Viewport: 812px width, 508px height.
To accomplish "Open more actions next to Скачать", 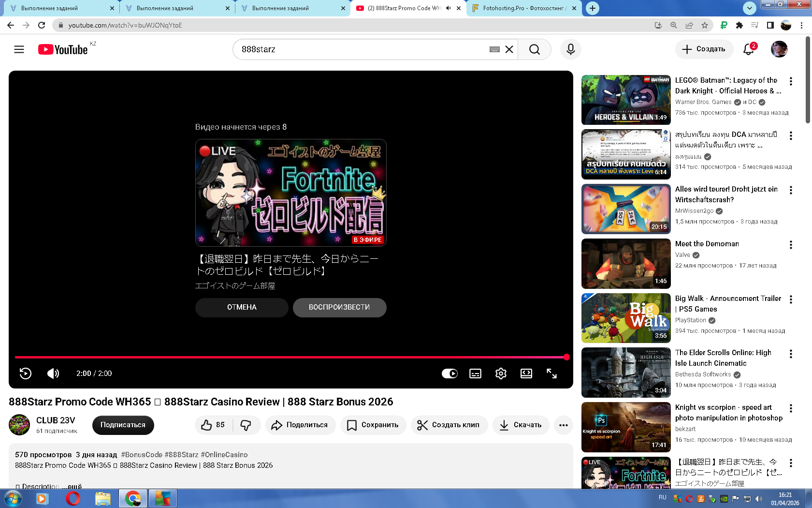I will pyautogui.click(x=563, y=425).
